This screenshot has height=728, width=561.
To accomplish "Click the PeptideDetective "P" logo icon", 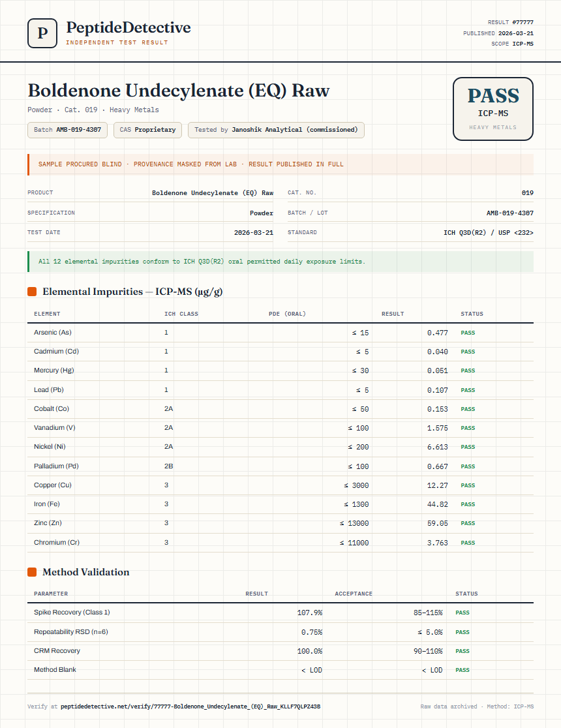I will tap(42, 33).
